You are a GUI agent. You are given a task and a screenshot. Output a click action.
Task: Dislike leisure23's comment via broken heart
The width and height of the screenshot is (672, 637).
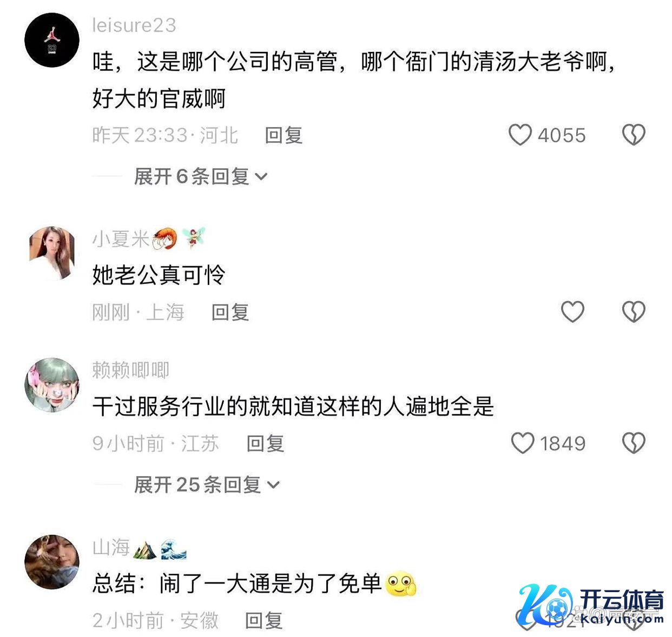634,135
